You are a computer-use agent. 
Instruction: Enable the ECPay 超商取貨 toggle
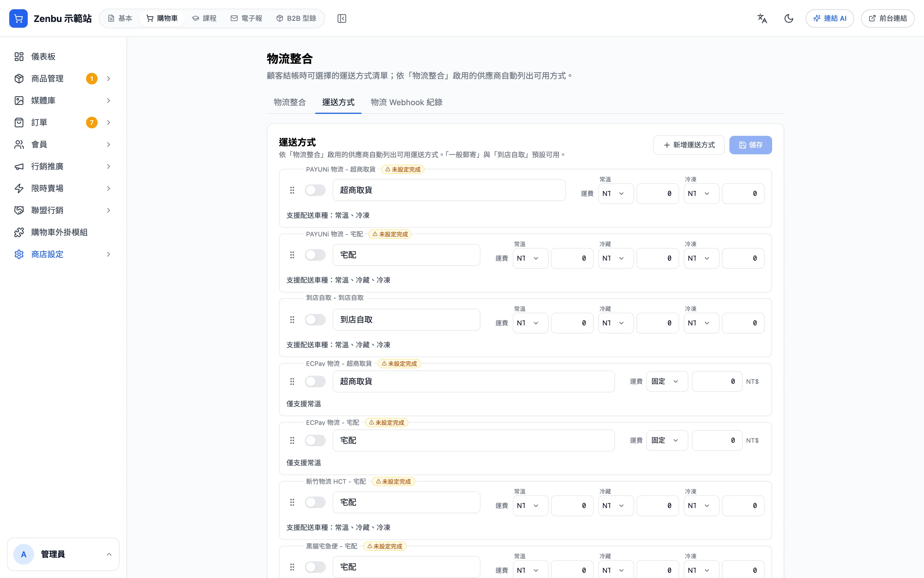[x=315, y=381]
